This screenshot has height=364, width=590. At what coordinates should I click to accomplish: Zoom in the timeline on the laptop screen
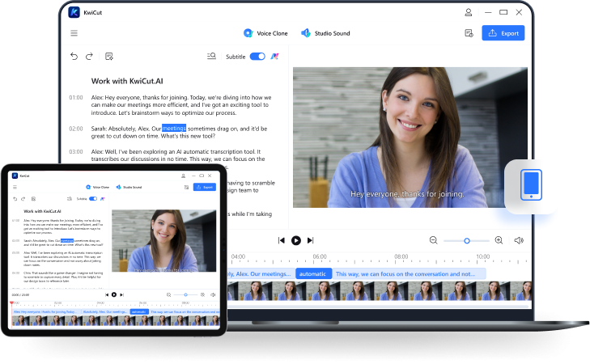499,240
